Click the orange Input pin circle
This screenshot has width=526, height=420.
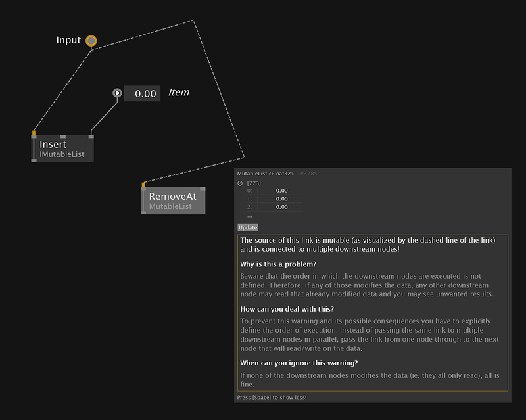tap(91, 41)
